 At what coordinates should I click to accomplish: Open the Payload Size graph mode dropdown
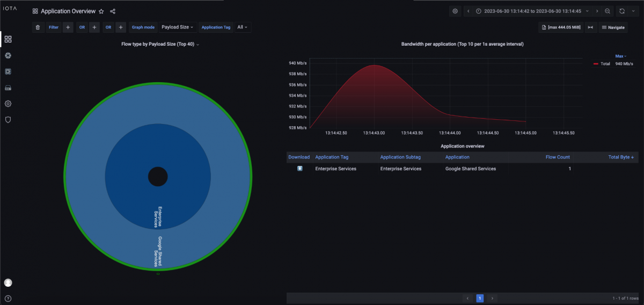click(x=178, y=27)
